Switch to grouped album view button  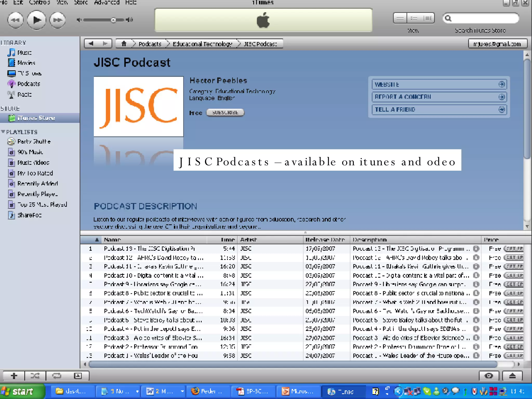pyautogui.click(x=414, y=18)
